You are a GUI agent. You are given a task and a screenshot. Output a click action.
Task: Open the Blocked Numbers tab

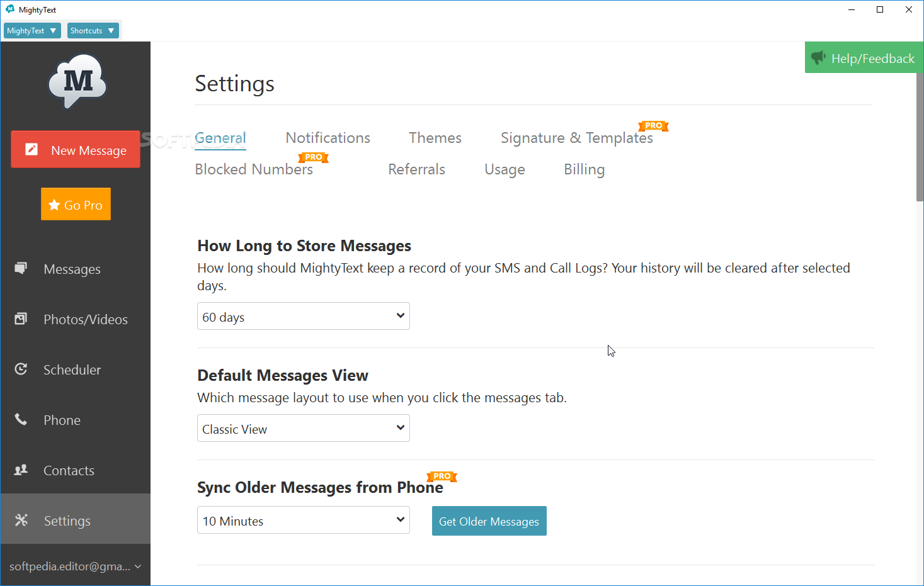pos(254,169)
